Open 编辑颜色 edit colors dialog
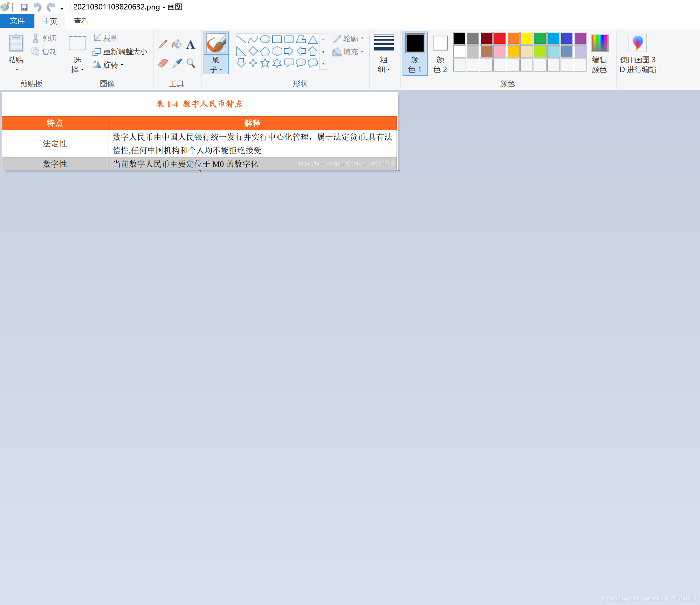 pyautogui.click(x=599, y=53)
